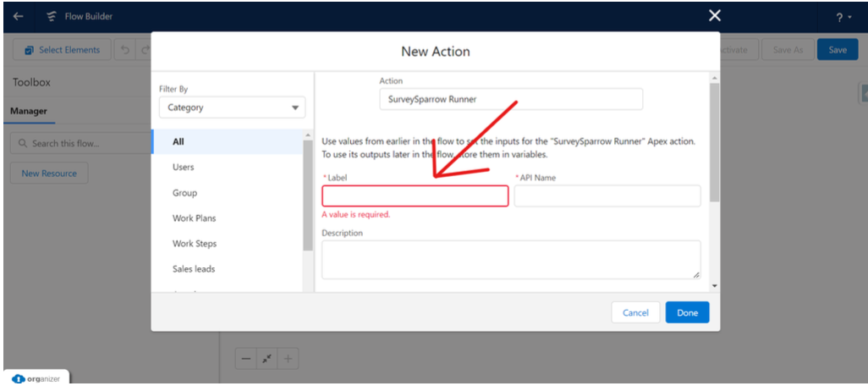The image size is (868, 386).
Task: Click the New Resource button
Action: point(49,174)
